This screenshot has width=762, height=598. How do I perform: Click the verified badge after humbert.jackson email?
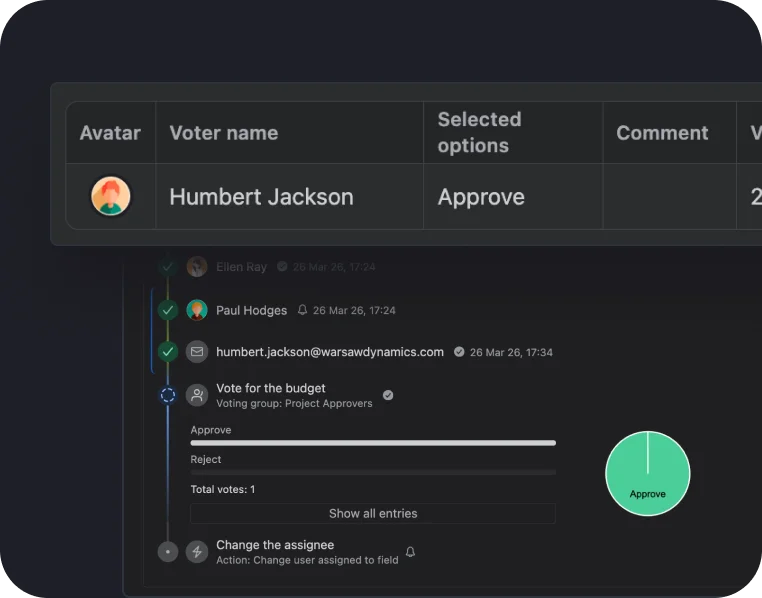point(459,352)
